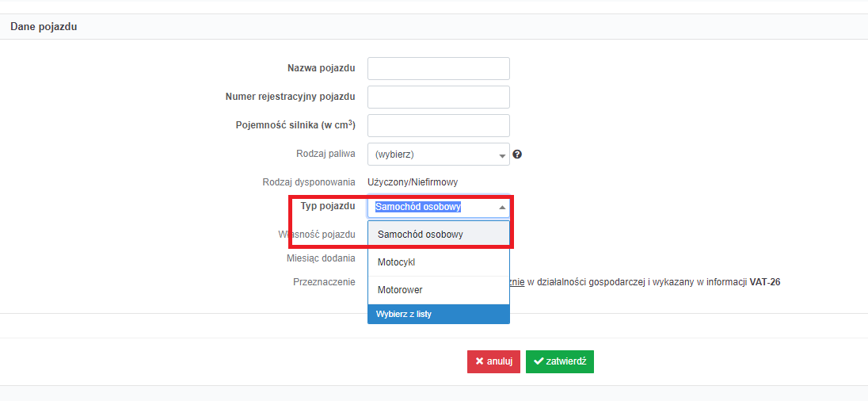868x401 pixels.
Task: Click the Wybierz z listy blue footer
Action: pyautogui.click(x=439, y=314)
